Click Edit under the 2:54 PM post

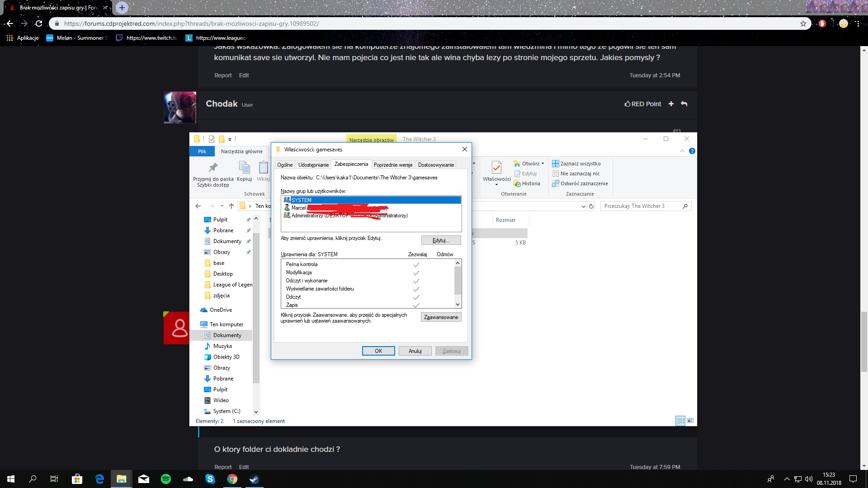pyautogui.click(x=244, y=75)
